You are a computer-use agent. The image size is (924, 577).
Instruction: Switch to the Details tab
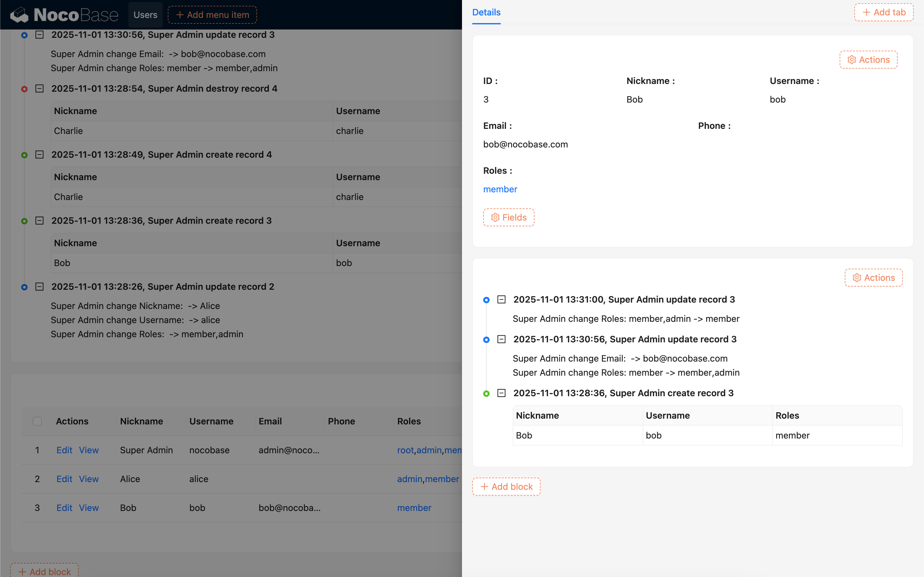(486, 13)
